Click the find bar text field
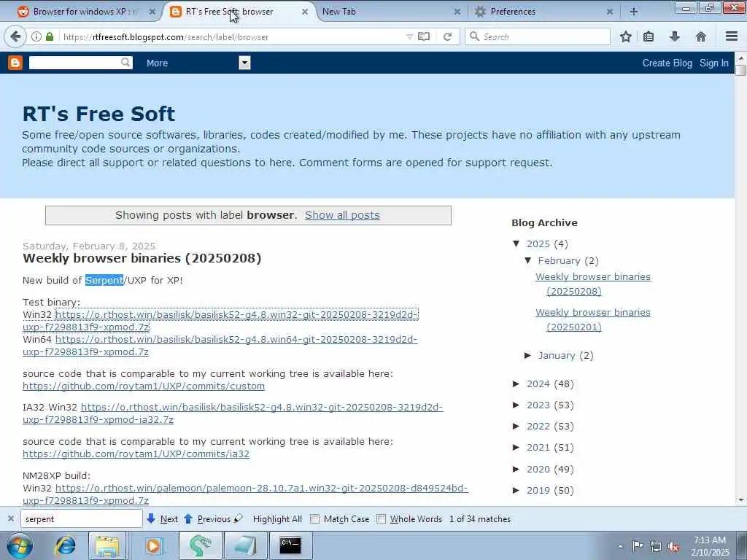747x560 pixels. (x=82, y=518)
